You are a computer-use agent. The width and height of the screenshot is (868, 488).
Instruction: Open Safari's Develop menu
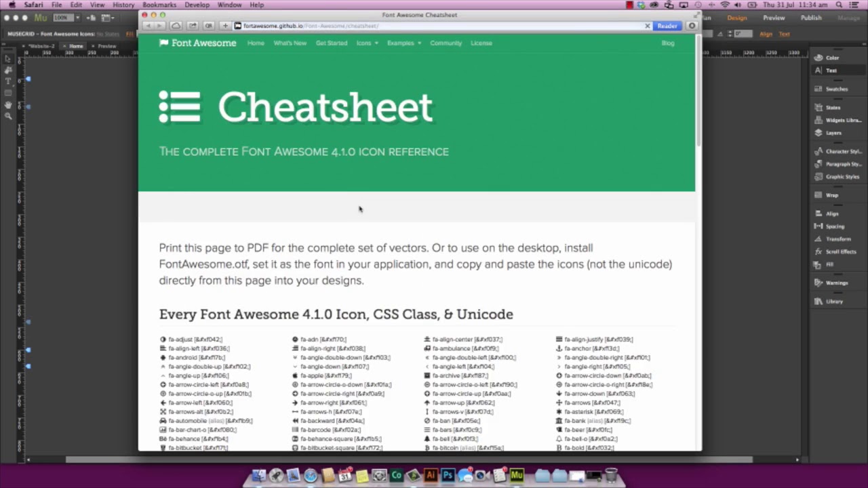click(197, 5)
